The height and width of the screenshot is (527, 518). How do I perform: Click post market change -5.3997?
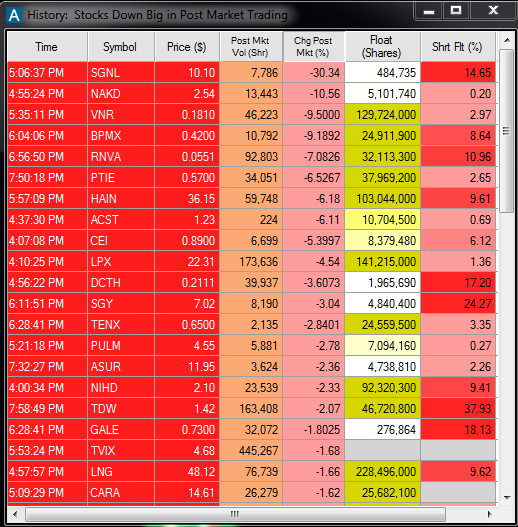(314, 241)
